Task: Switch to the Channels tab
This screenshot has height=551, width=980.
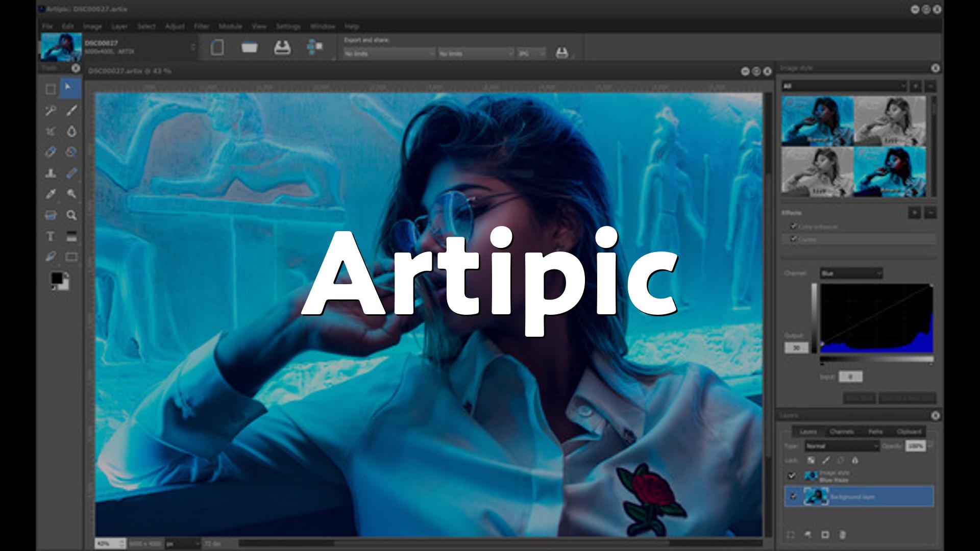Action: [x=842, y=432]
